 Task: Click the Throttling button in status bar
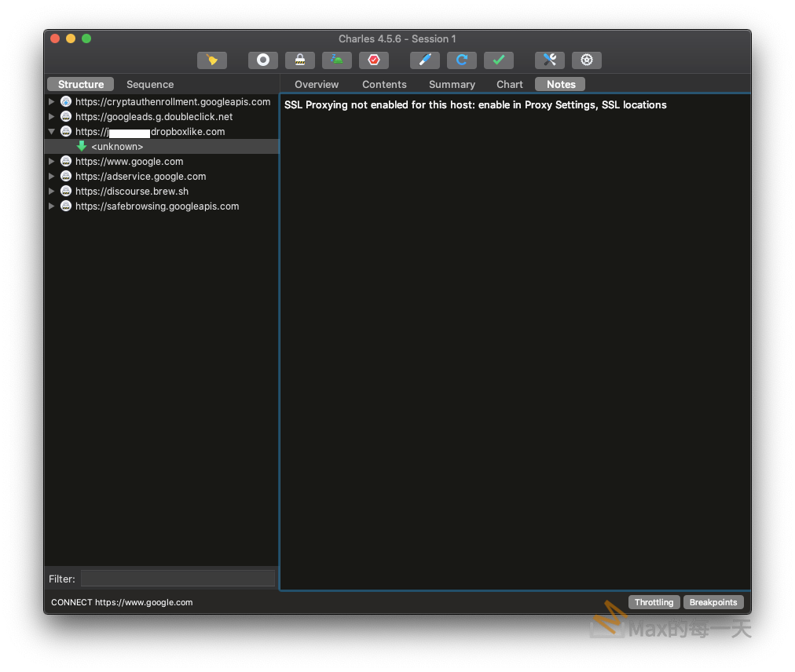tap(654, 602)
